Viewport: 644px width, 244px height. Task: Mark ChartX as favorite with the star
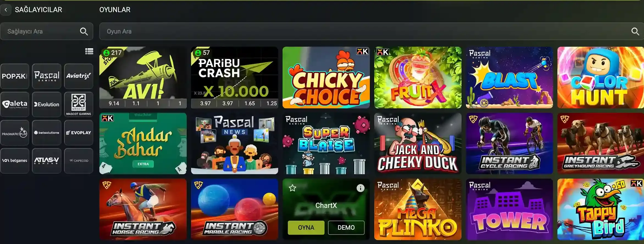[x=292, y=188]
